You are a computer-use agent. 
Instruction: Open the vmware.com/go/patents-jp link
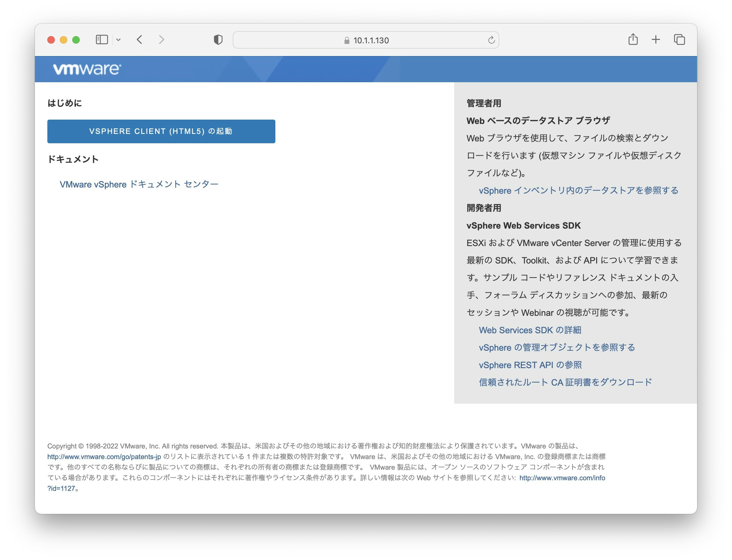click(104, 456)
